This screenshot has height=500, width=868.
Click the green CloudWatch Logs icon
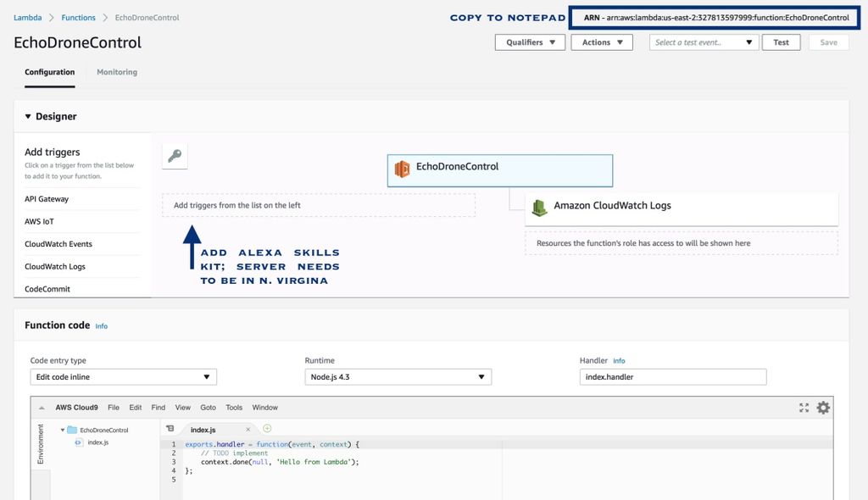[x=539, y=208]
